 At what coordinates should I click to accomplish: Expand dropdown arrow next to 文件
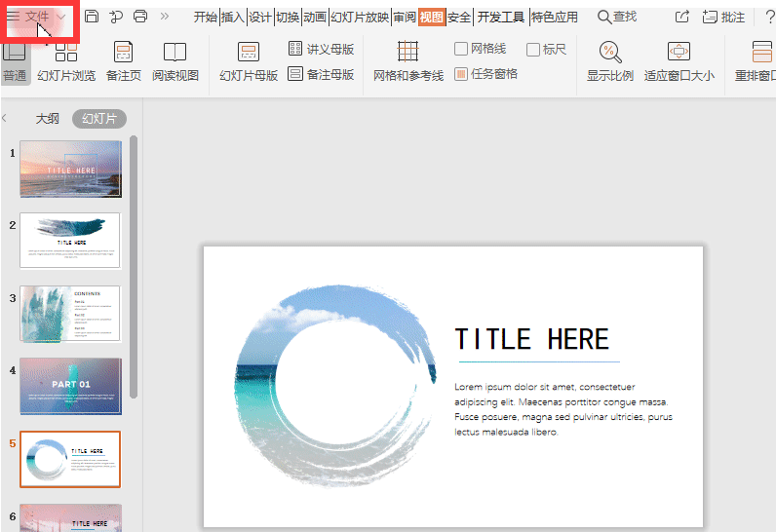[62, 18]
